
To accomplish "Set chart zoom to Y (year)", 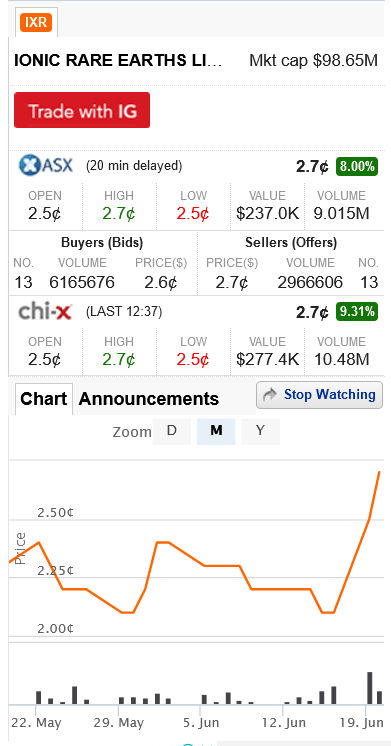I will [260, 431].
